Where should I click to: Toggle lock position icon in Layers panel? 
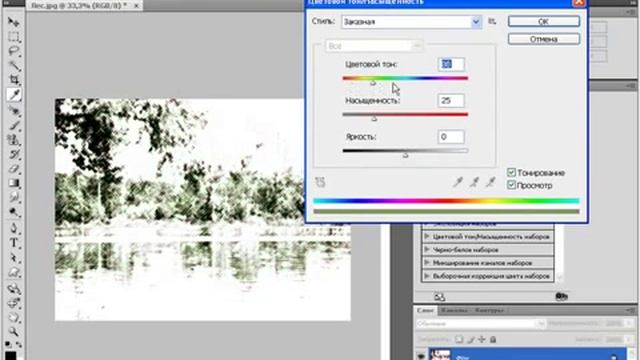coord(482,339)
